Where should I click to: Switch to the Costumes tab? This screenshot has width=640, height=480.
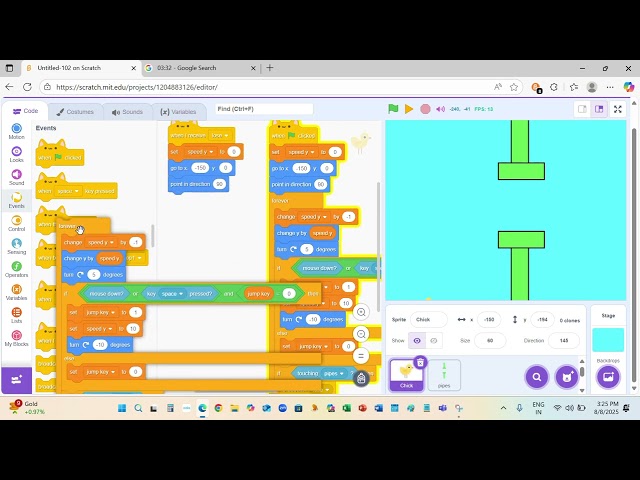[x=75, y=112]
